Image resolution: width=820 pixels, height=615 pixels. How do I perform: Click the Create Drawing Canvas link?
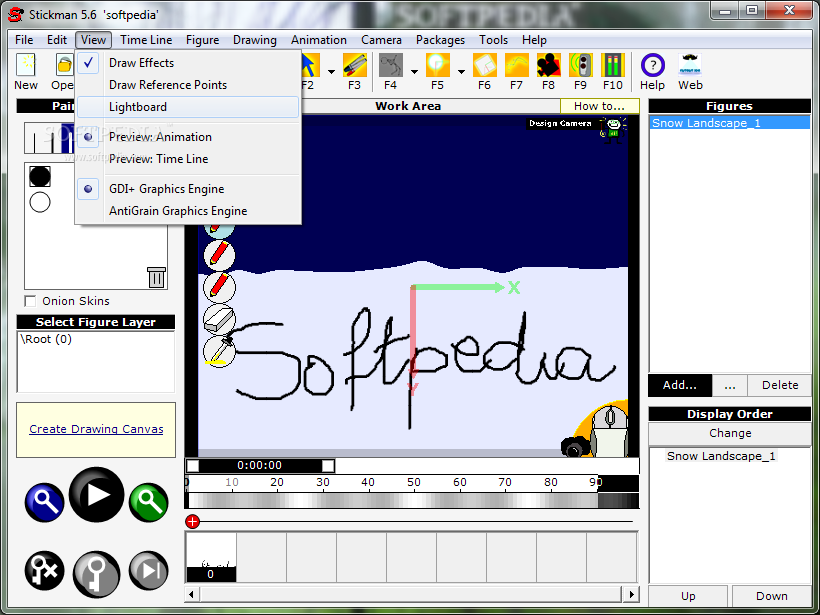[x=96, y=429]
